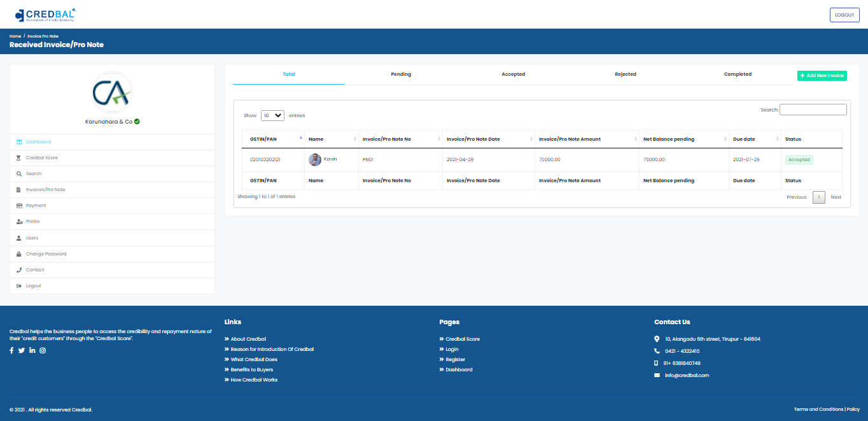This screenshot has height=421, width=868.
Task: Open the Terms and Conditions link
Action: [x=818, y=410]
